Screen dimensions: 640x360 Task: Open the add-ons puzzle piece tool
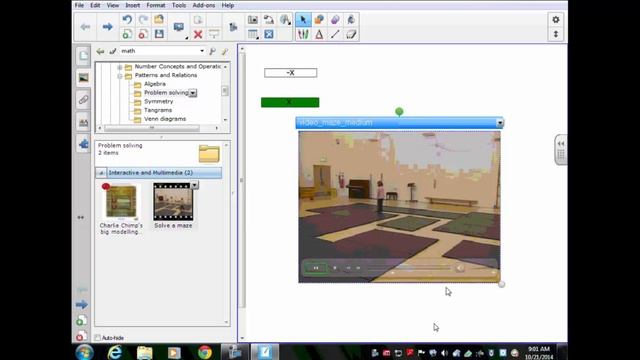[x=233, y=27]
